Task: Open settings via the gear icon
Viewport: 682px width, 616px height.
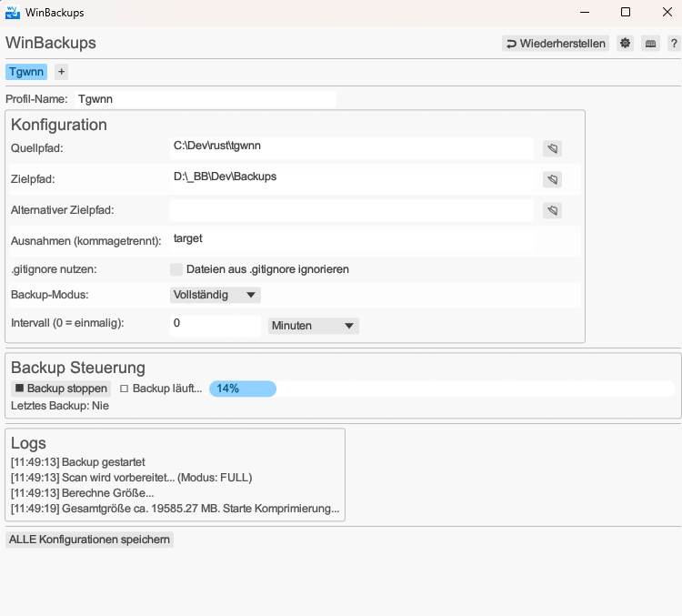Action: (625, 43)
